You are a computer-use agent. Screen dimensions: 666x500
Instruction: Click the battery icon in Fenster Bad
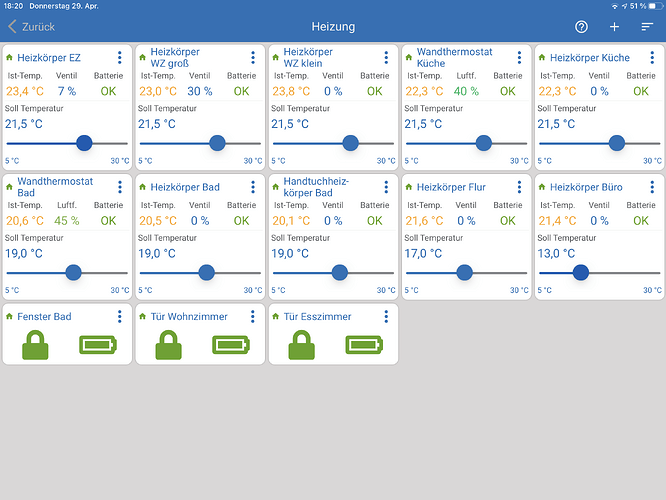[97, 345]
